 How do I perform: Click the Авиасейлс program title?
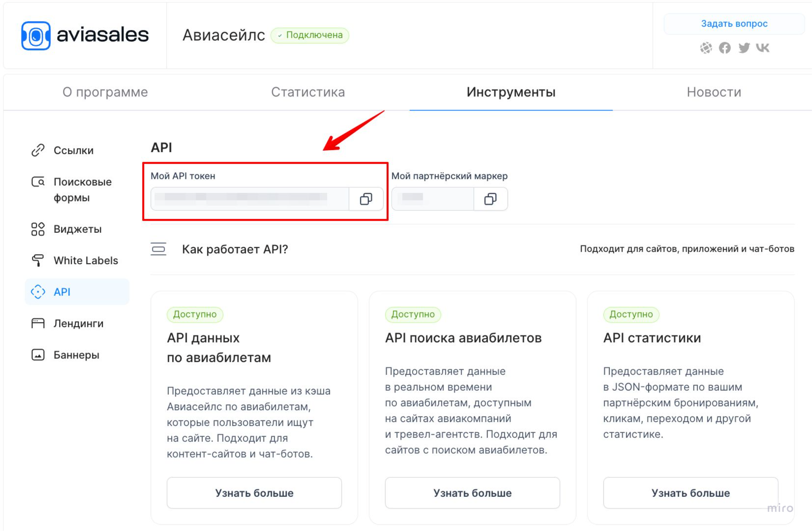pyautogui.click(x=224, y=35)
